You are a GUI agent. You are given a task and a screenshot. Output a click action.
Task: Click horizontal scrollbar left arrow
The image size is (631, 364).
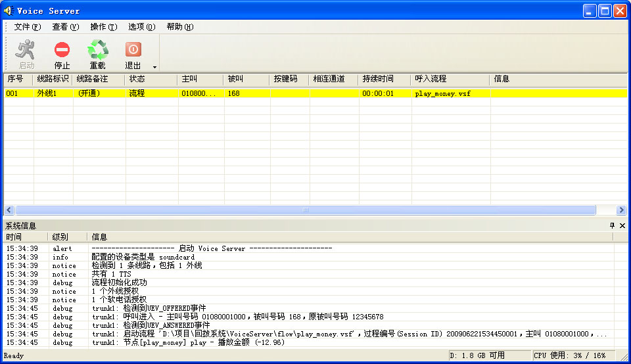pos(9,210)
